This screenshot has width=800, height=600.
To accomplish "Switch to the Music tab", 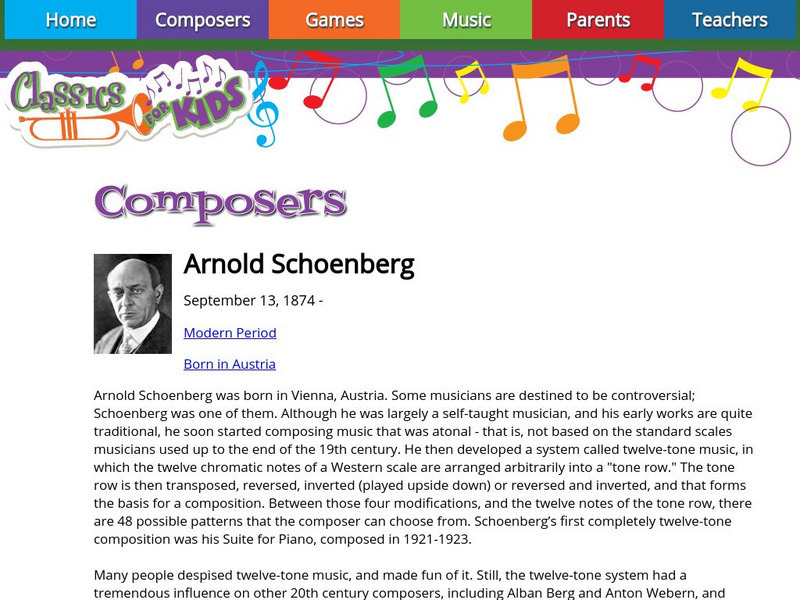I will pos(465,19).
